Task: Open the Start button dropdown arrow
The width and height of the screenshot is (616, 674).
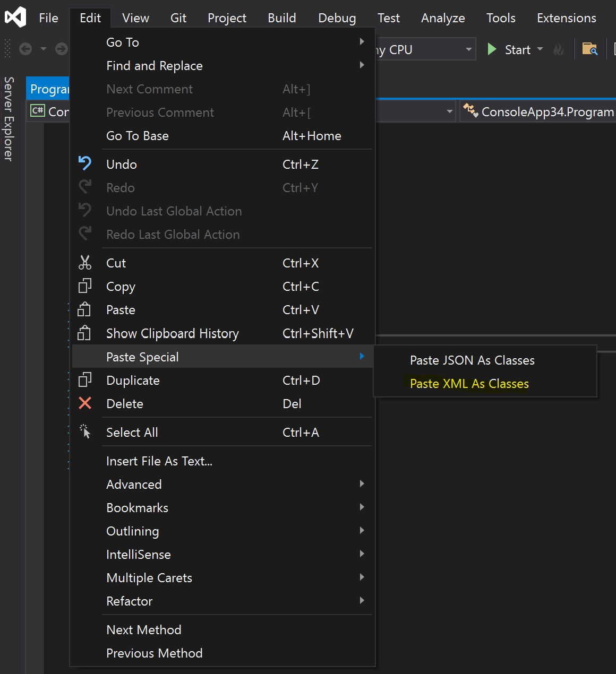Action: [540, 49]
